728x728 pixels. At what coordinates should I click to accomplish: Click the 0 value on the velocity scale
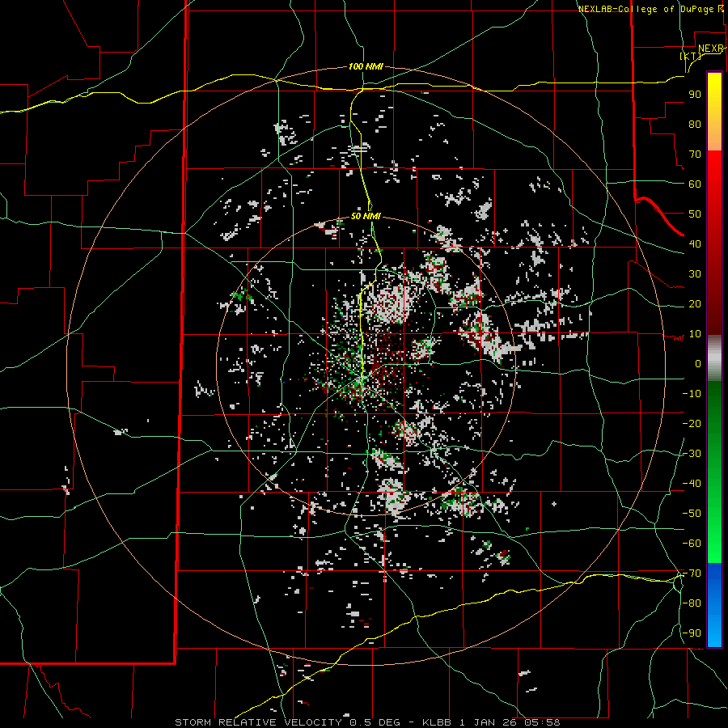point(698,364)
